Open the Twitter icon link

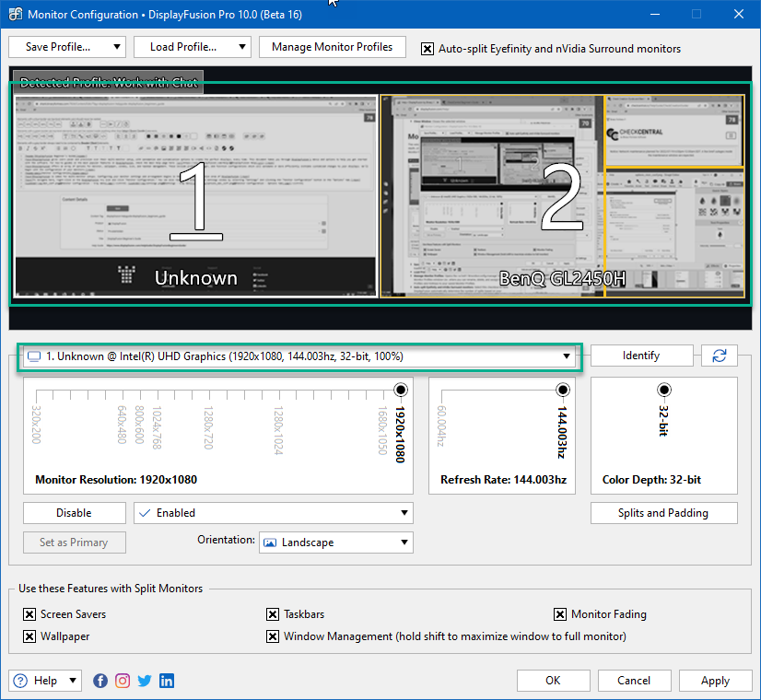coord(145,681)
